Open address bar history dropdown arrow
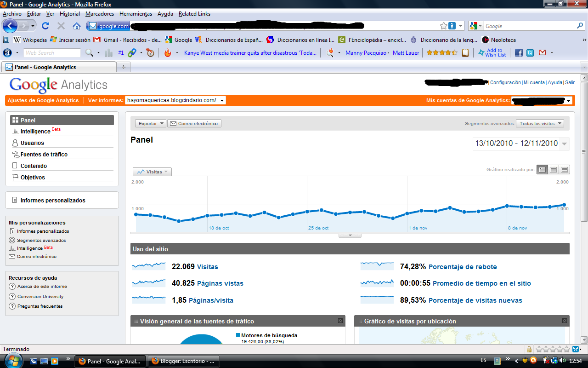The image size is (588, 368). click(x=461, y=26)
